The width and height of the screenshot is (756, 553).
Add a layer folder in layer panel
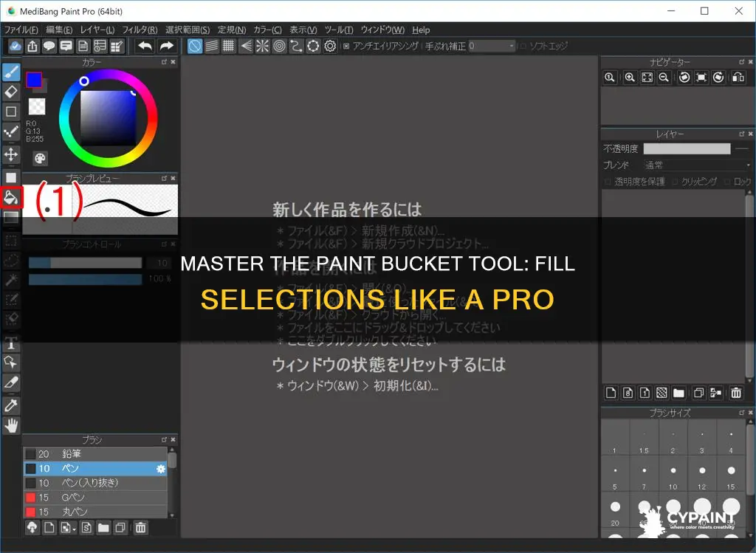679,393
